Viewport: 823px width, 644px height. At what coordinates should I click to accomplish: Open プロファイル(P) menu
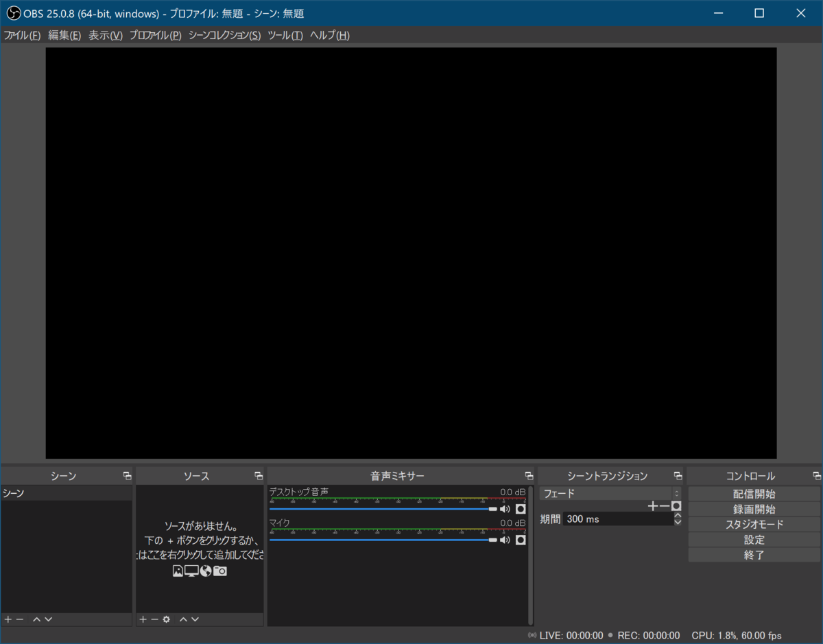156,36
